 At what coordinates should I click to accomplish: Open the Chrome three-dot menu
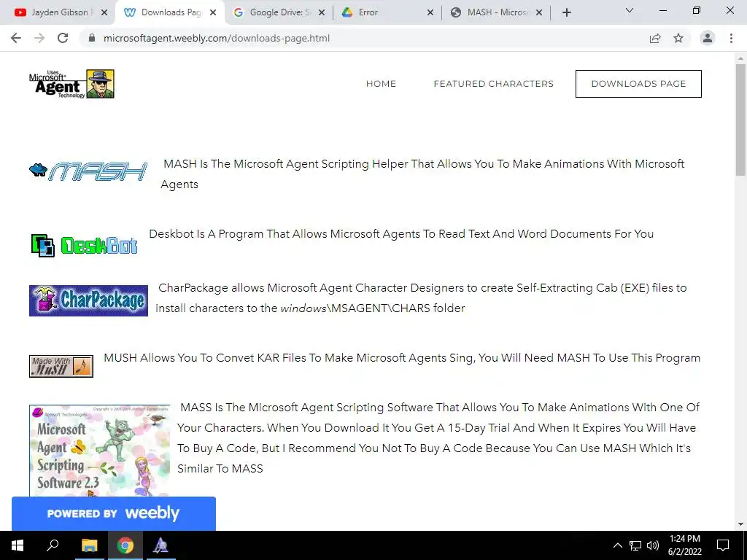click(731, 38)
